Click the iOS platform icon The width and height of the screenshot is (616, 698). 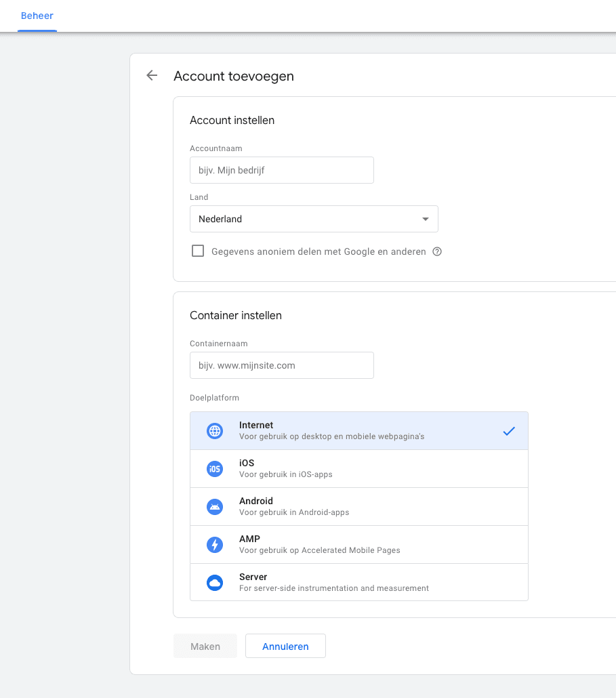(x=215, y=469)
